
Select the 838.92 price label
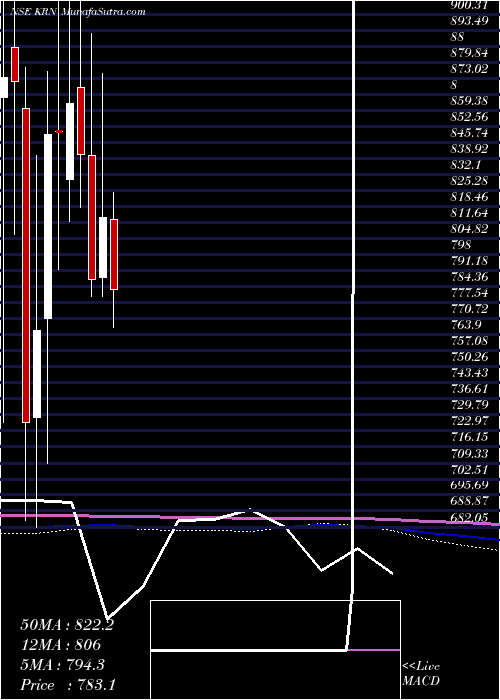470,149
